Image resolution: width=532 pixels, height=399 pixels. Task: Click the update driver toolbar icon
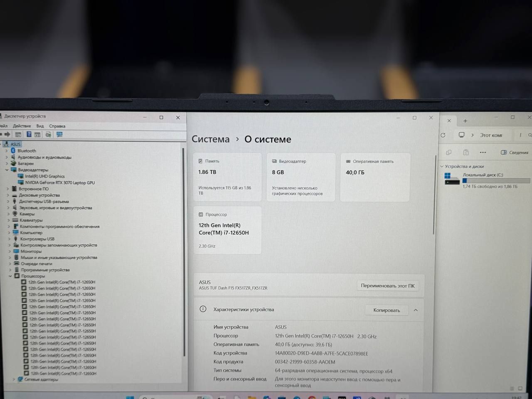pos(48,134)
